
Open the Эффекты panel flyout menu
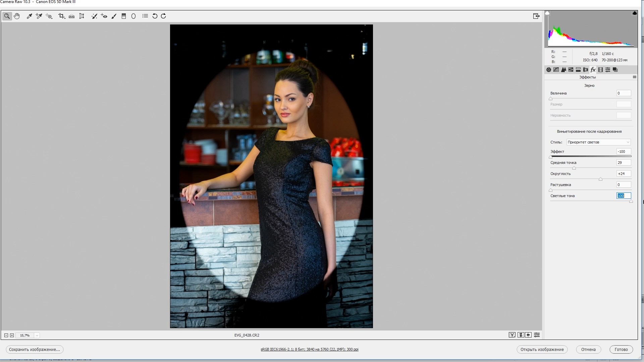click(x=634, y=77)
